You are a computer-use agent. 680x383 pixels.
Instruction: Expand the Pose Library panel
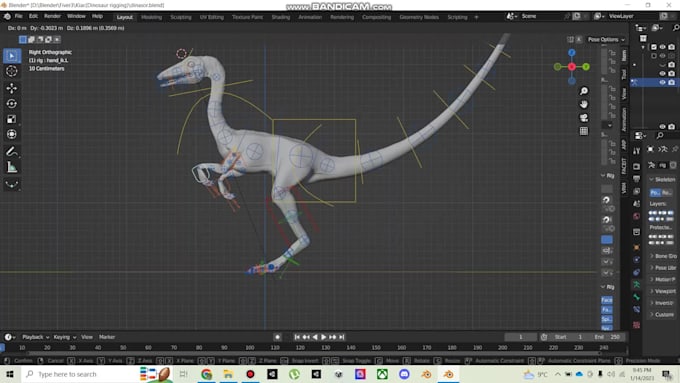pyautogui.click(x=664, y=268)
